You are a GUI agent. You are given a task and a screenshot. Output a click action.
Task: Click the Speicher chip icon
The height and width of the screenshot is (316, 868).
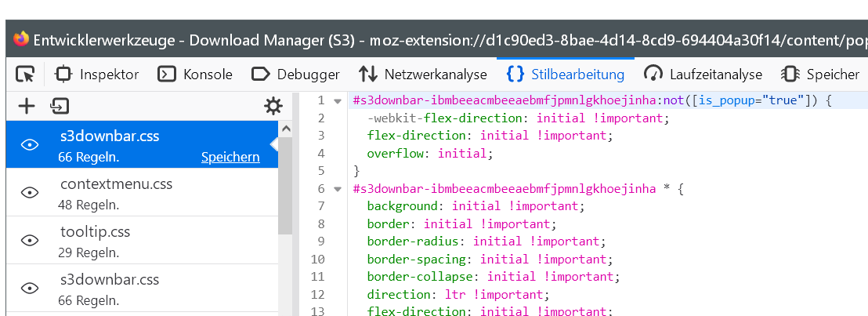tap(790, 74)
